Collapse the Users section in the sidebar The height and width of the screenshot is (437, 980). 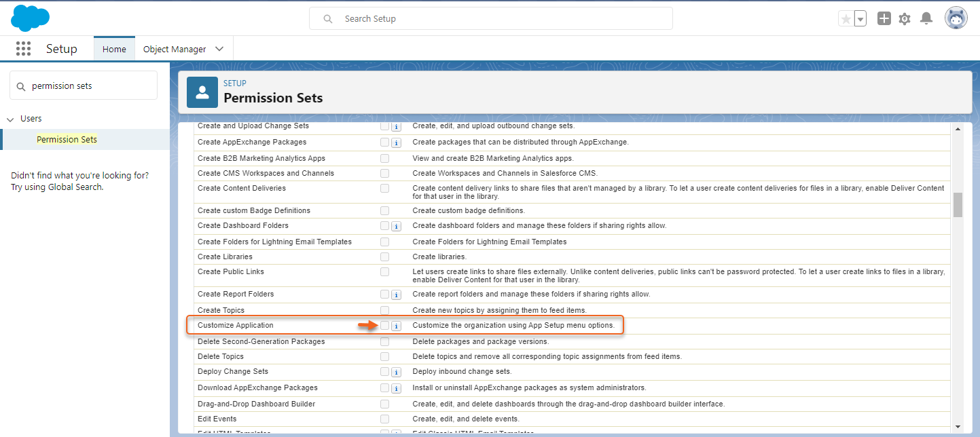pyautogui.click(x=10, y=118)
